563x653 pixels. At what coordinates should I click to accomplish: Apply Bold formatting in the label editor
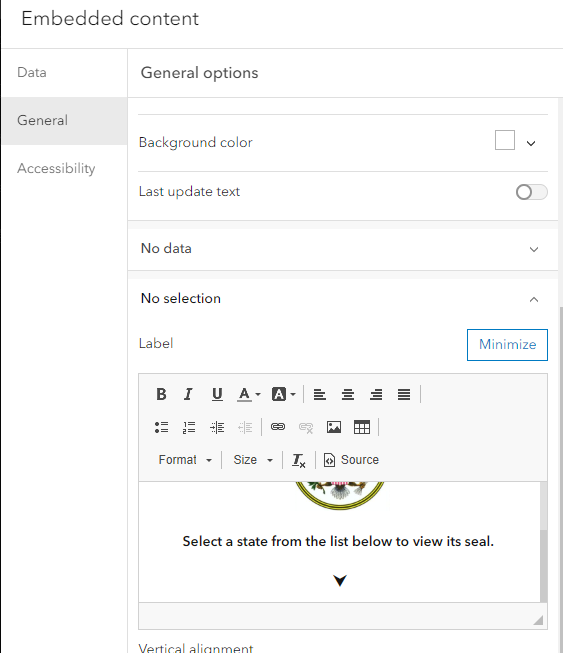point(161,394)
